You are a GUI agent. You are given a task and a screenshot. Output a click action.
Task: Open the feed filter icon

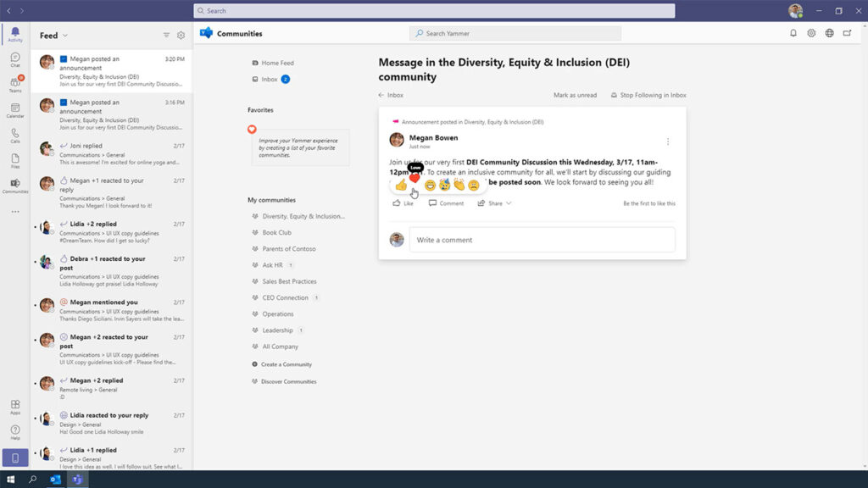pos(166,36)
